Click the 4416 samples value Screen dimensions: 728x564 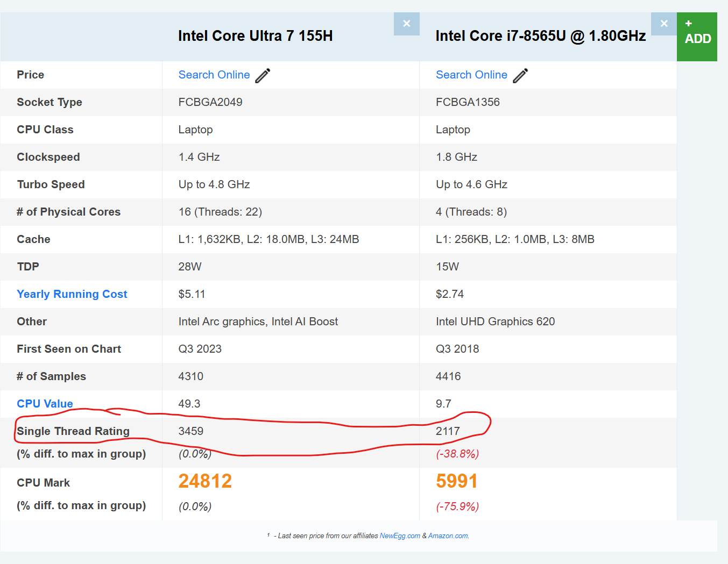pos(448,376)
